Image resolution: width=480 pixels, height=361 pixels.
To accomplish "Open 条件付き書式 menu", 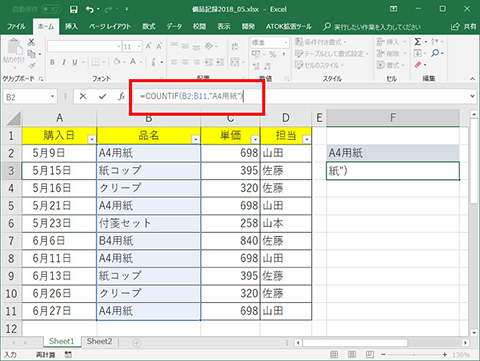I will pyautogui.click(x=321, y=42).
